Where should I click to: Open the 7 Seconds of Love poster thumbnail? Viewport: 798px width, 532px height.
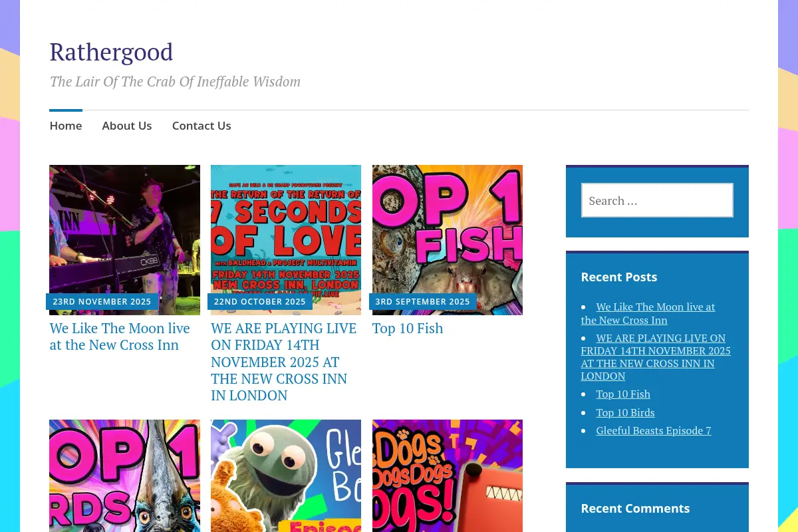click(x=286, y=240)
